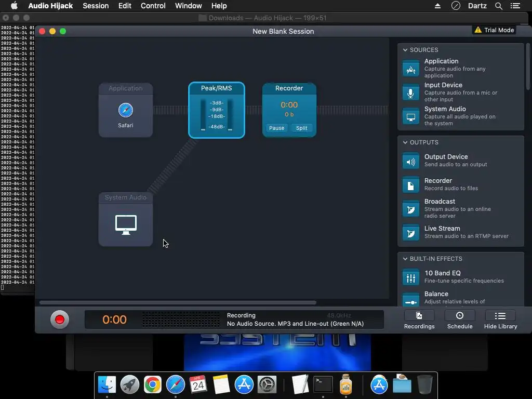Click the Live Stream icon in Outputs
Viewport: 532px width, 399px height.
coord(410,232)
